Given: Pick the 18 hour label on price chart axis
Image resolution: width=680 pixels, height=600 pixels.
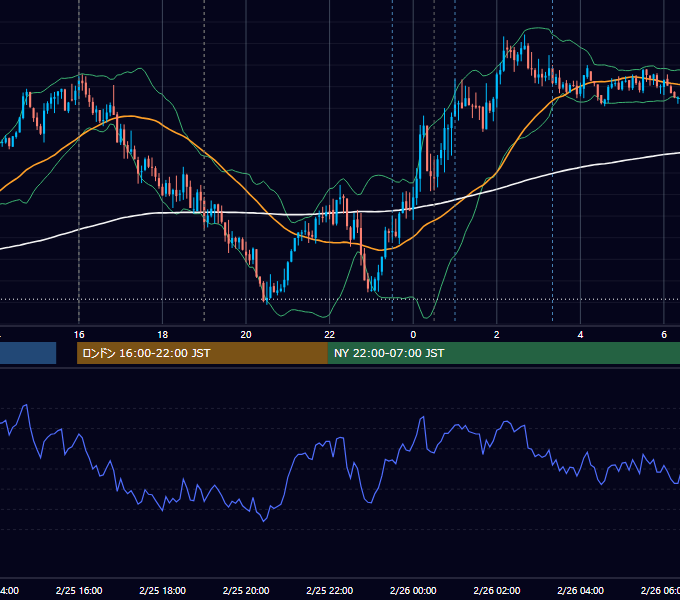Looking at the screenshot, I should (x=163, y=335).
